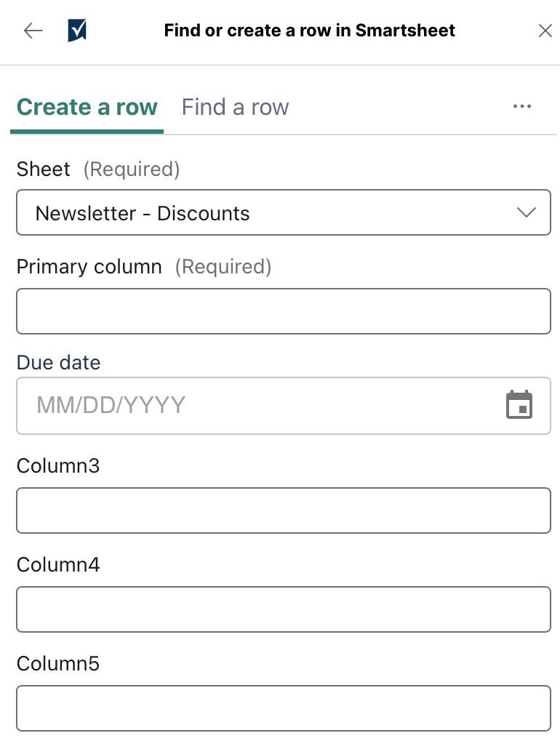Click the Column3 label text

point(57,465)
